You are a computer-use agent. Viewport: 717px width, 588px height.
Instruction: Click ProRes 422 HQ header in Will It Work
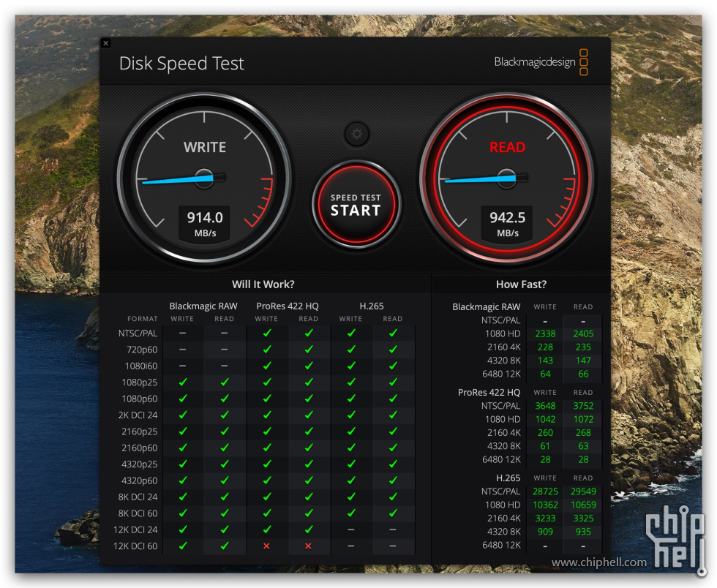coord(287,306)
